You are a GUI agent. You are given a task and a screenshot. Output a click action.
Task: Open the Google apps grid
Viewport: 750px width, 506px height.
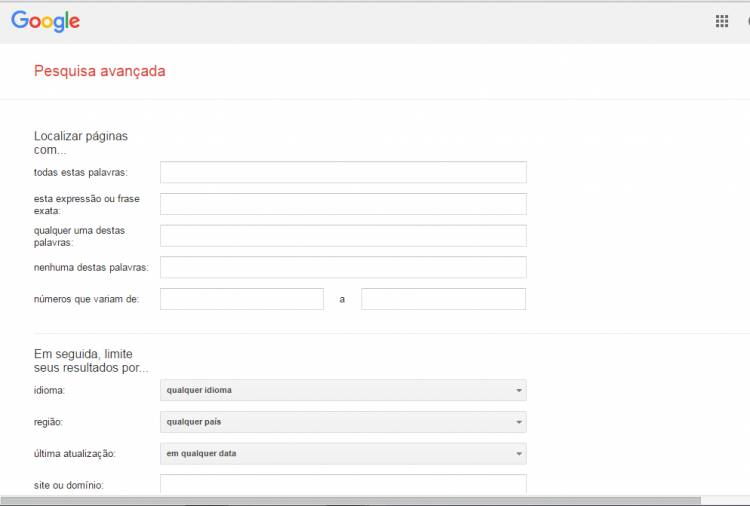pos(722,21)
